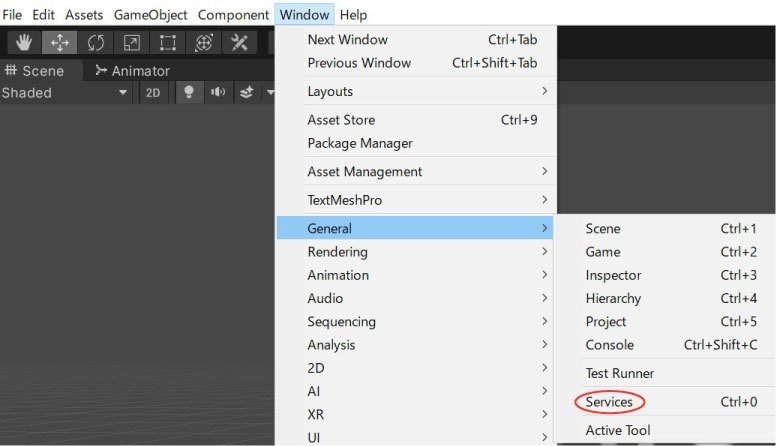Choose Console from the General submenu

click(x=609, y=345)
